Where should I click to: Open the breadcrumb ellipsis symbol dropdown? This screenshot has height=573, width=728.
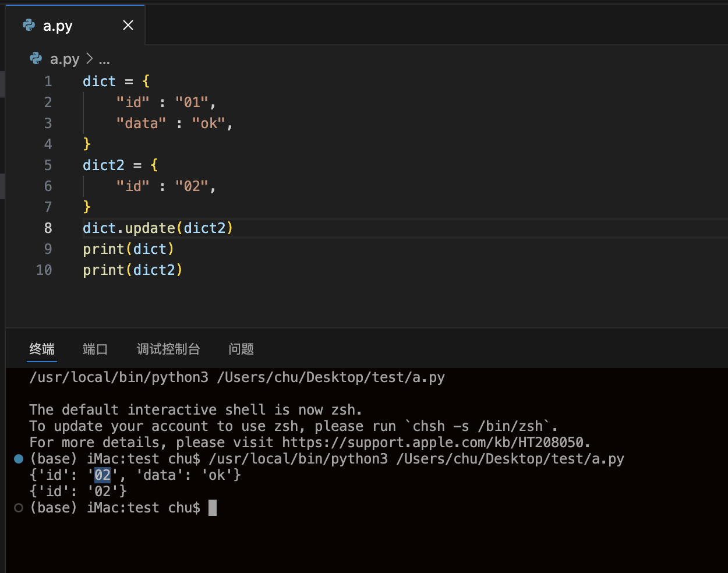pos(104,59)
